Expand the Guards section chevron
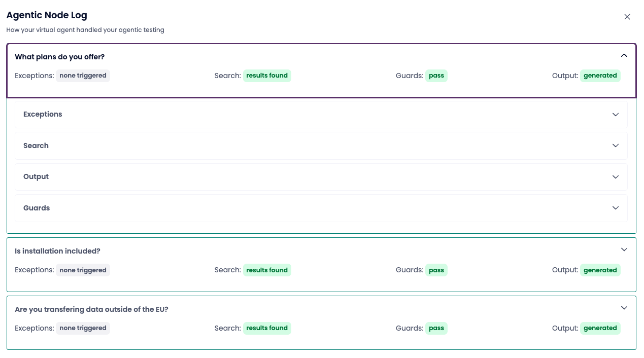Viewport: 644px width, 358px height. pos(615,208)
